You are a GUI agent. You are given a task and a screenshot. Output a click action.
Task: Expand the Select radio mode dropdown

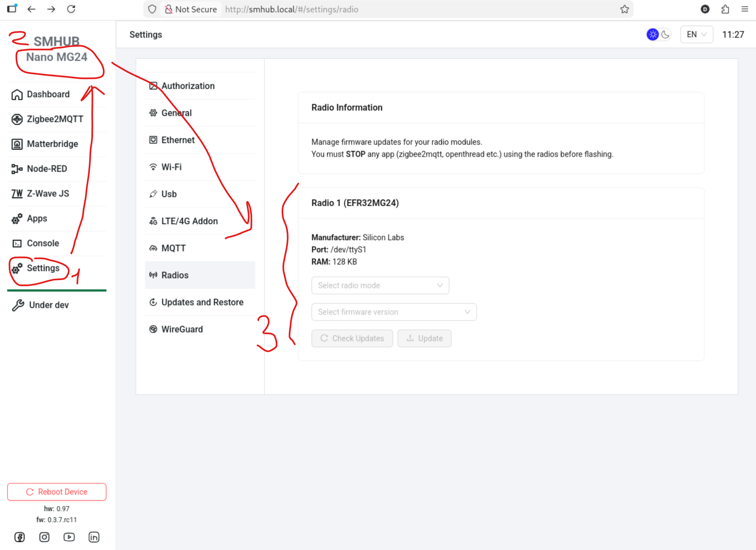tap(380, 285)
